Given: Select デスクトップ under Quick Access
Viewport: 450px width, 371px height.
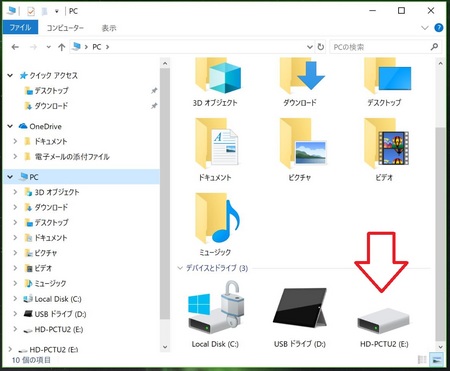Looking at the screenshot, I should coord(51,91).
